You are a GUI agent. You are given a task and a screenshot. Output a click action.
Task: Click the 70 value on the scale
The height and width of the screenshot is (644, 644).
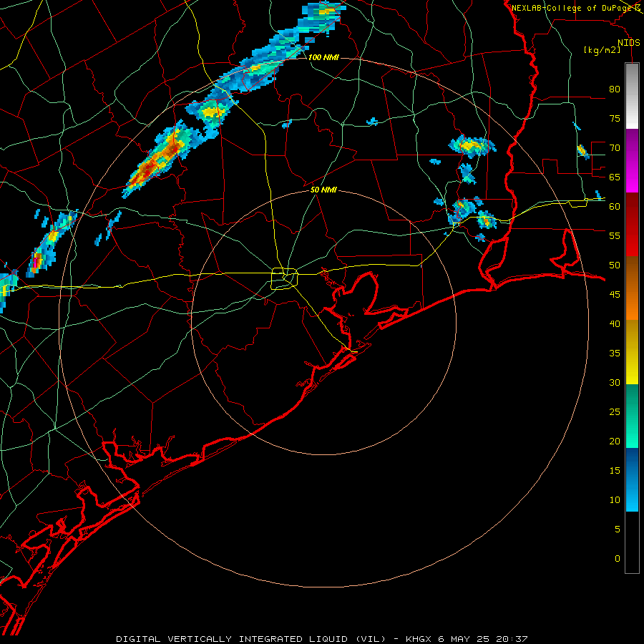click(x=615, y=148)
